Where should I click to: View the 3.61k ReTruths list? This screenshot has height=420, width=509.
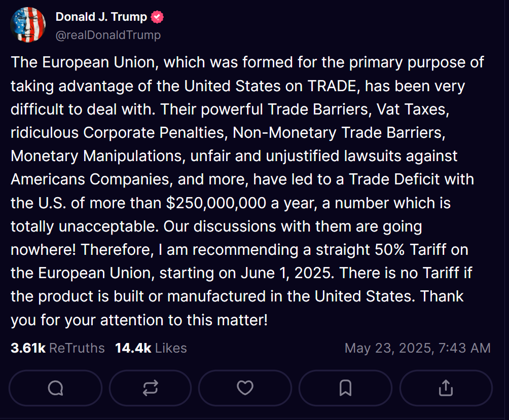58,348
